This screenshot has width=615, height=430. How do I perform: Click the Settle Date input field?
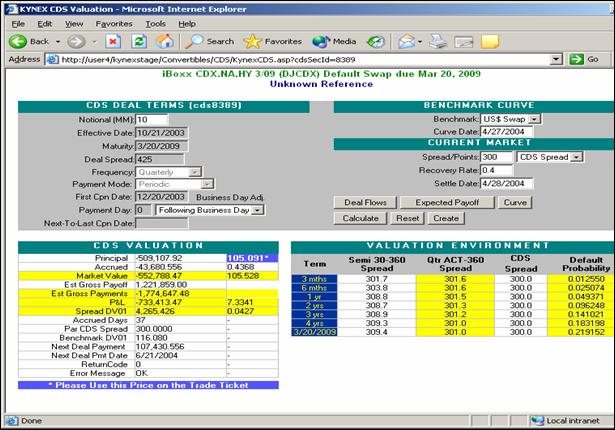[x=506, y=183]
